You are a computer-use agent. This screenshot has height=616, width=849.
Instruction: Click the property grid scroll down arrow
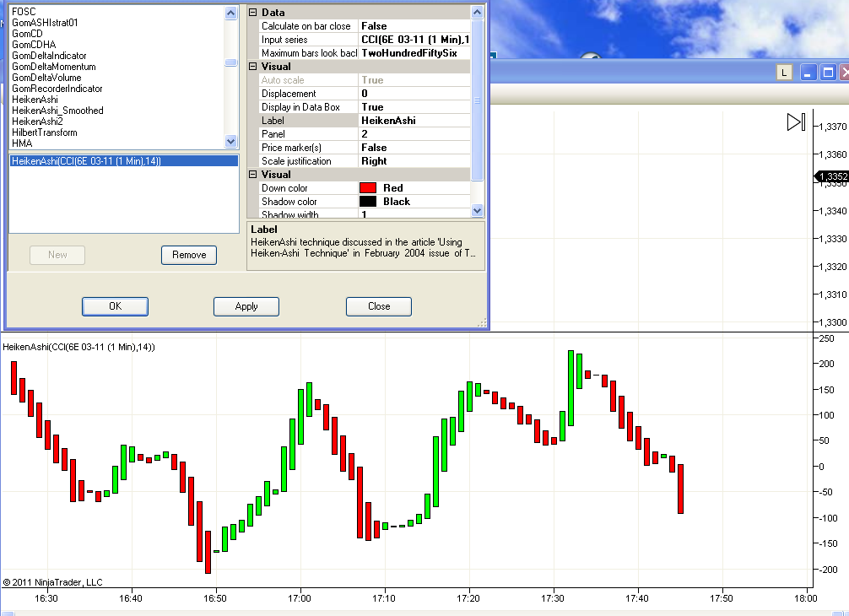(477, 211)
